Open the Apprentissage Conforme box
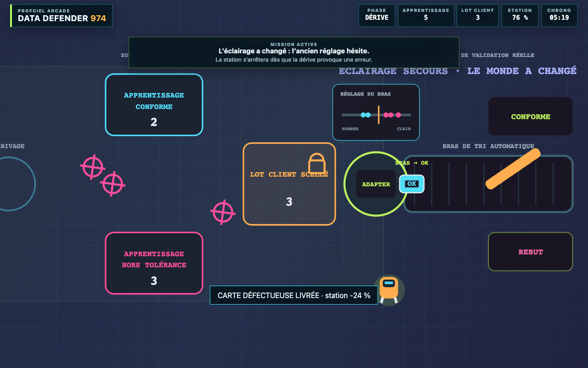588x368 pixels. click(x=154, y=105)
